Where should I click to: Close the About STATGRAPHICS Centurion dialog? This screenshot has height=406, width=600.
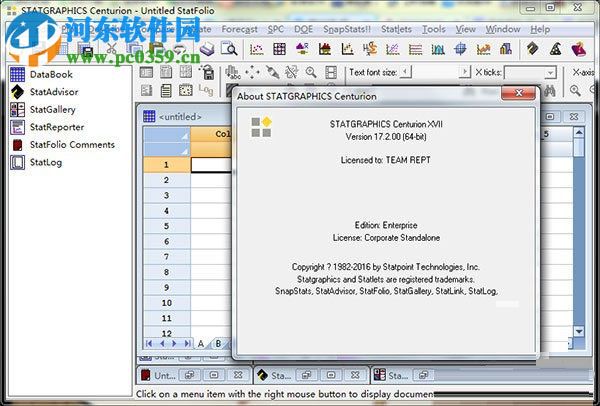point(518,93)
